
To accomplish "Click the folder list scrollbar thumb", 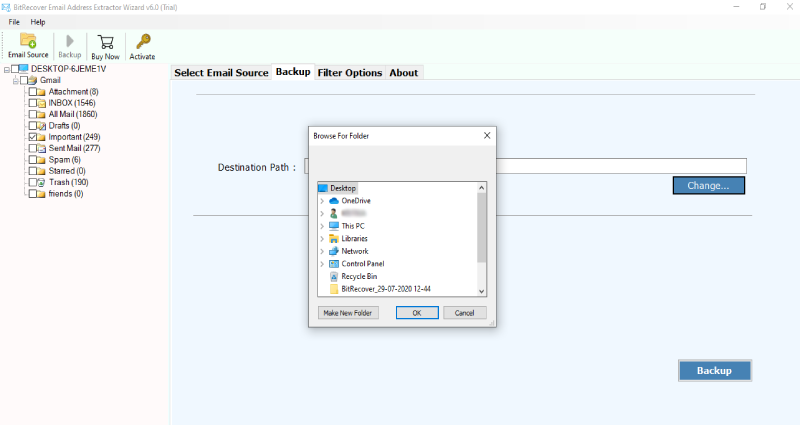I will 481,228.
